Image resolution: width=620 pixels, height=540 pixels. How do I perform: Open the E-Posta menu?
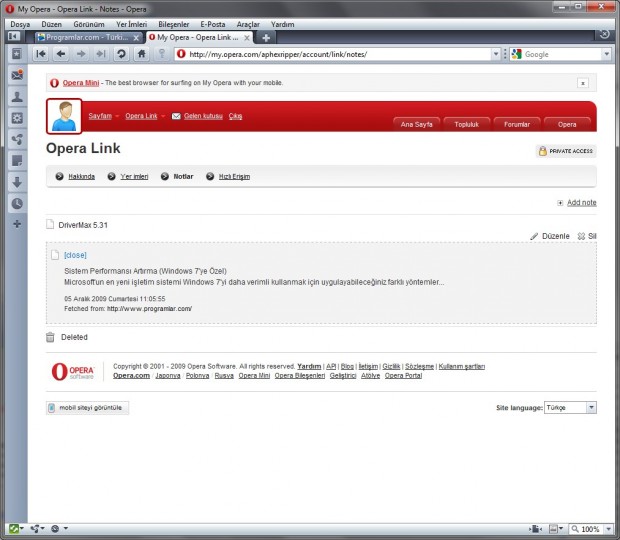[213, 24]
